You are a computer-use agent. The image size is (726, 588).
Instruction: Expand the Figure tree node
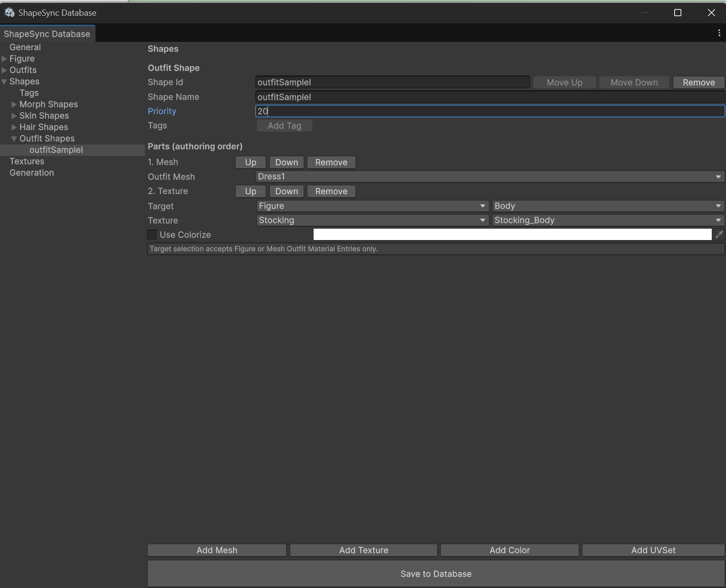tap(4, 58)
